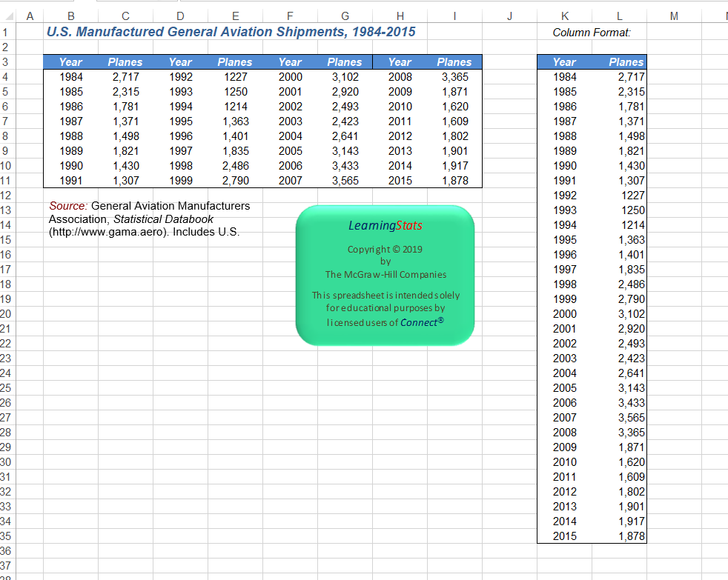Click row header 12
The height and width of the screenshot is (580, 728).
6,195
